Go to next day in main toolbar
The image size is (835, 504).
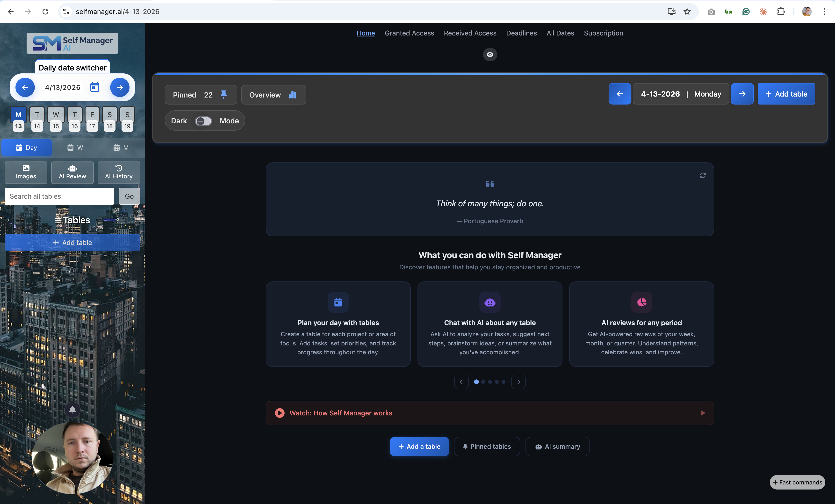point(742,94)
